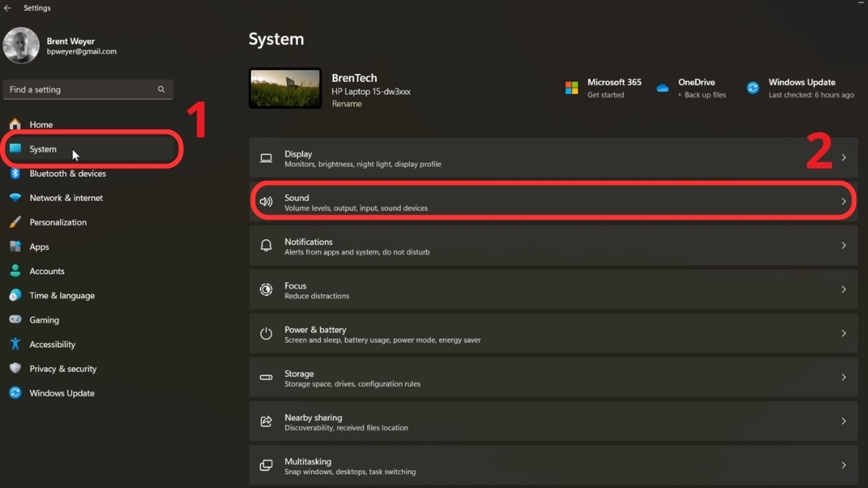The height and width of the screenshot is (488, 868).
Task: Click the OneDrive cloud icon
Action: pos(663,88)
